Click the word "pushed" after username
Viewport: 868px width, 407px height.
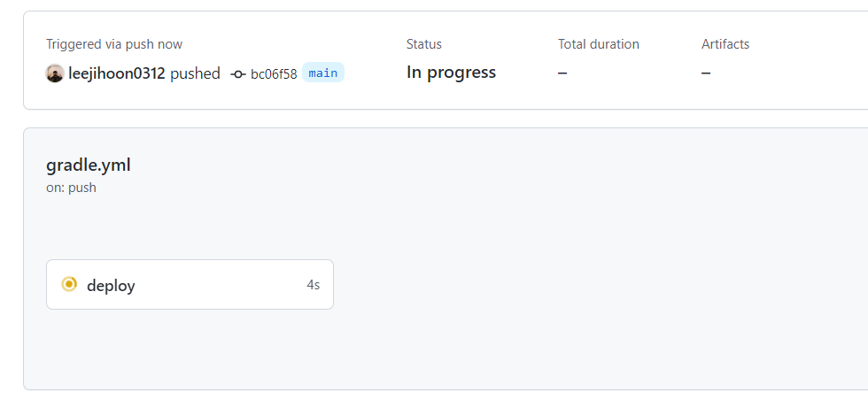point(195,73)
